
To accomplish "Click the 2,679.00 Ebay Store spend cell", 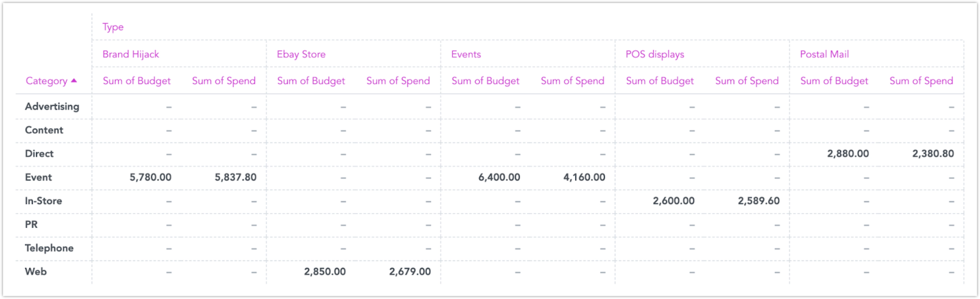I will click(x=410, y=272).
